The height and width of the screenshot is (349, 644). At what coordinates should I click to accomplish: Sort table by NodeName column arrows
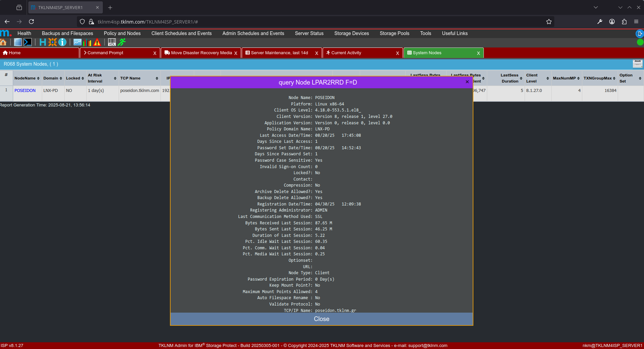(x=38, y=78)
